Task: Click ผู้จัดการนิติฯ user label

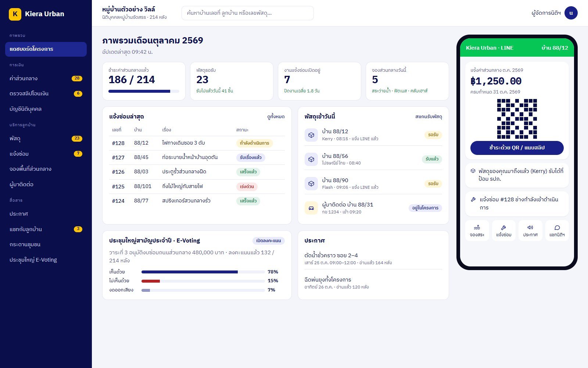Action: click(546, 13)
